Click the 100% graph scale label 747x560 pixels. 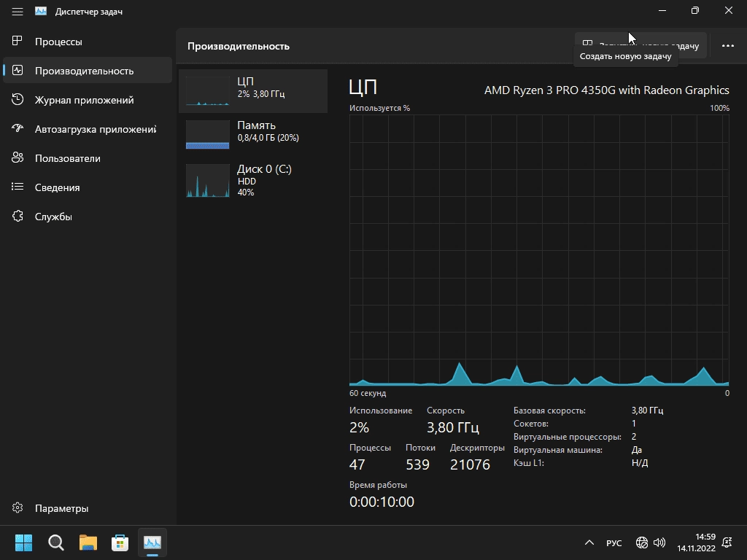tap(719, 108)
